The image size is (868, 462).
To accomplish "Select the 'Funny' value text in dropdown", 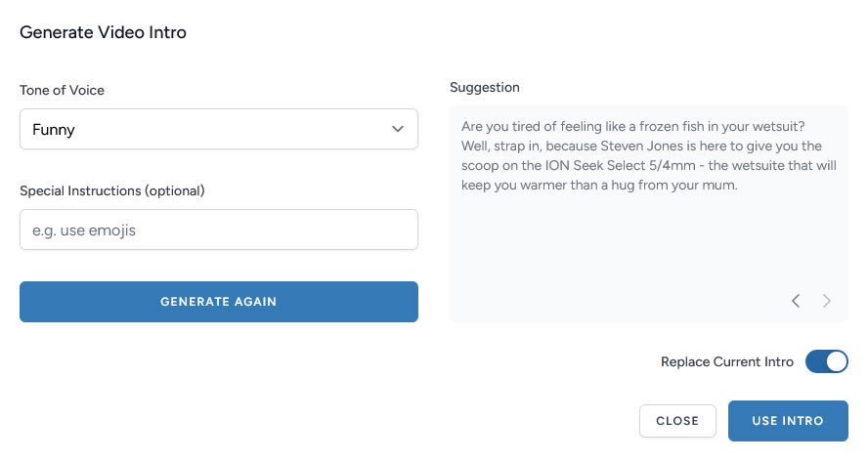I will (54, 129).
